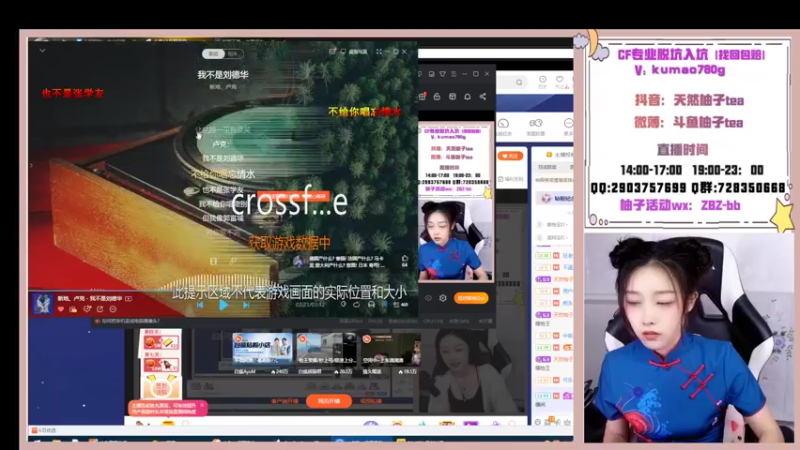Close the pink tooltip popup with its X
This screenshot has height=450, width=800.
[x=202, y=405]
